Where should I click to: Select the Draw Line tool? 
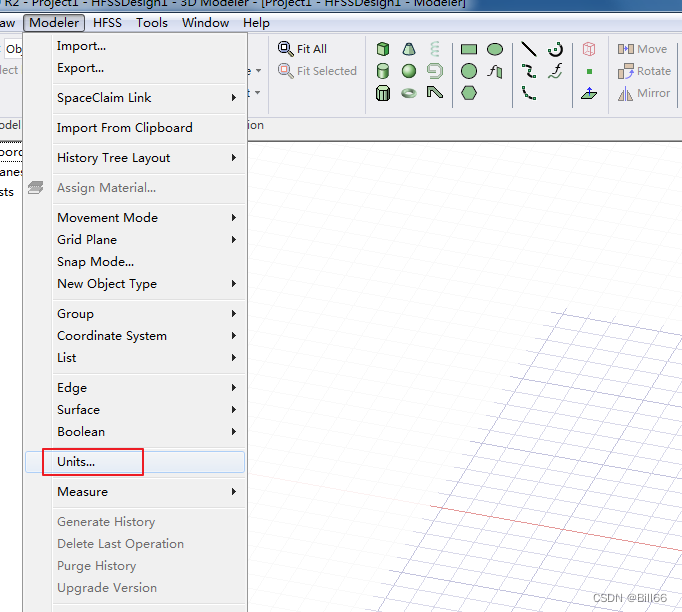529,49
